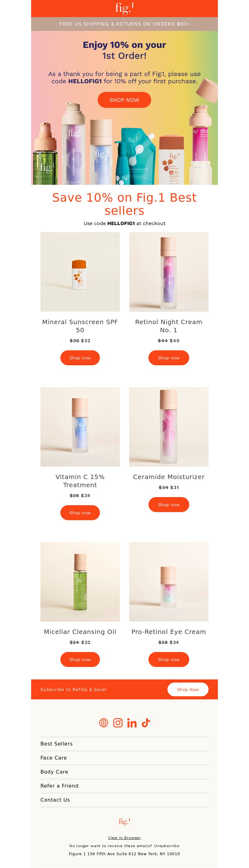Open Micellar Cleansing Oil product image
Screen dimensions: 249x868
[x=80, y=582]
